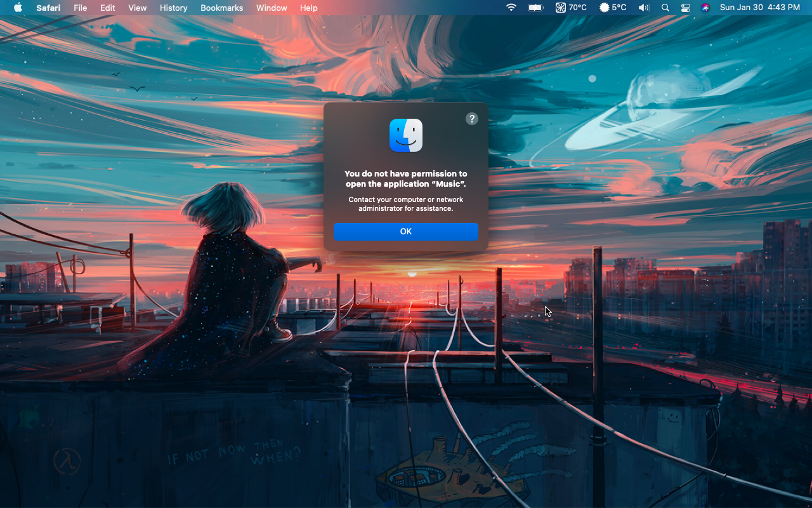Click the battery status icon
Image resolution: width=812 pixels, height=508 pixels.
pyautogui.click(x=536, y=8)
